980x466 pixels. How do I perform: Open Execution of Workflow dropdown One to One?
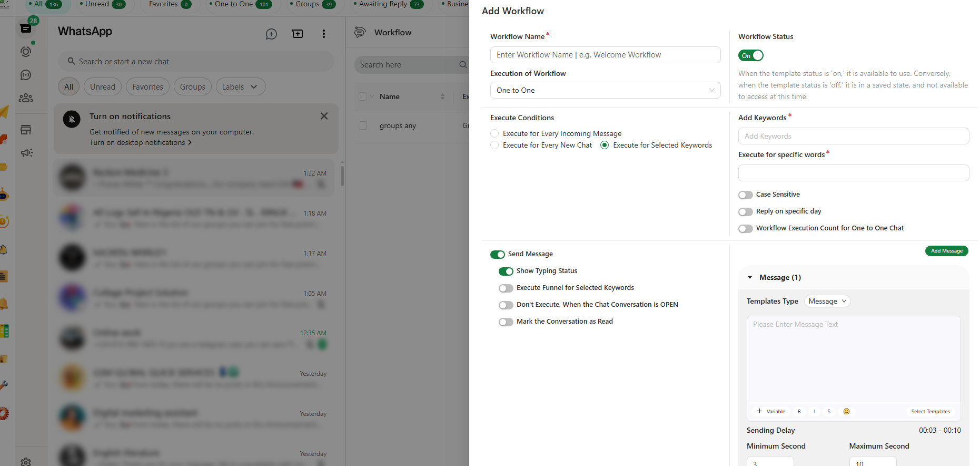606,90
